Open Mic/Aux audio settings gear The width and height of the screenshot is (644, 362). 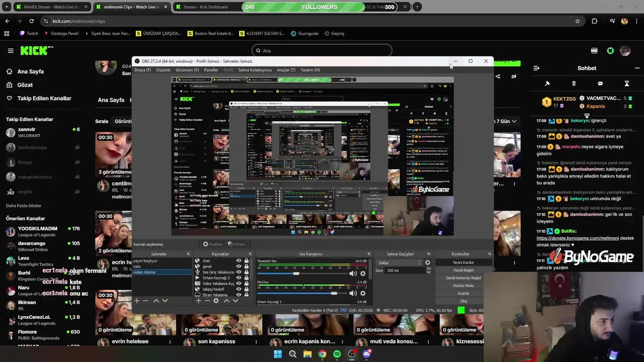(x=363, y=293)
